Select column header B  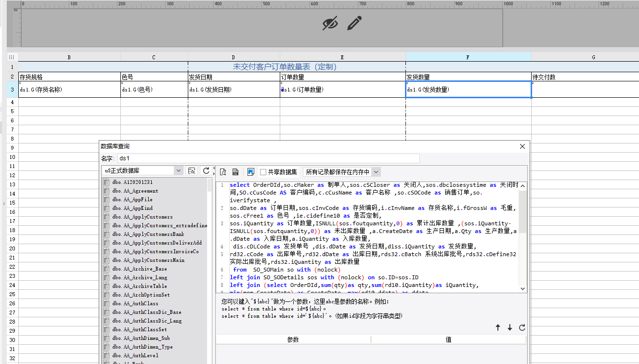click(x=69, y=57)
